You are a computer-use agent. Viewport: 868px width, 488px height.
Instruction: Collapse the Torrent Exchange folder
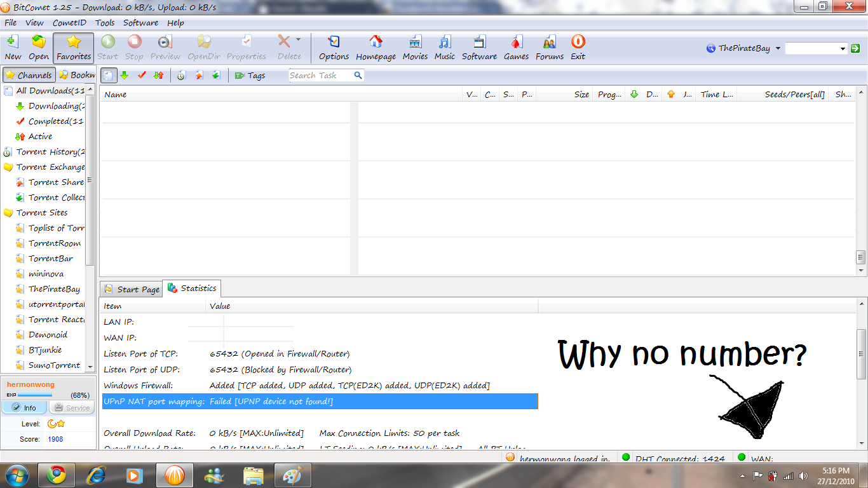coord(8,167)
